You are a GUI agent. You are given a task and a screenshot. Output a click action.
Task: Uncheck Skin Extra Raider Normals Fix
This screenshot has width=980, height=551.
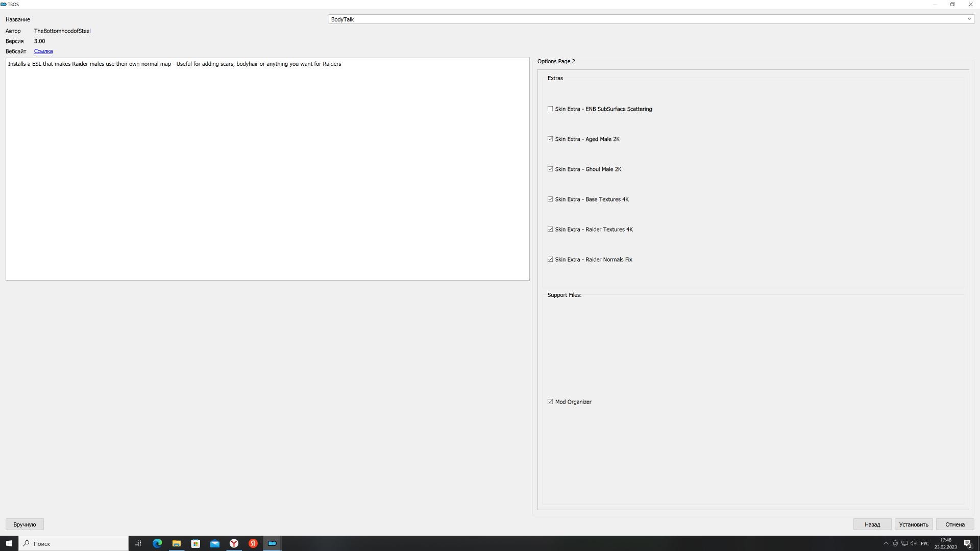[x=550, y=259]
